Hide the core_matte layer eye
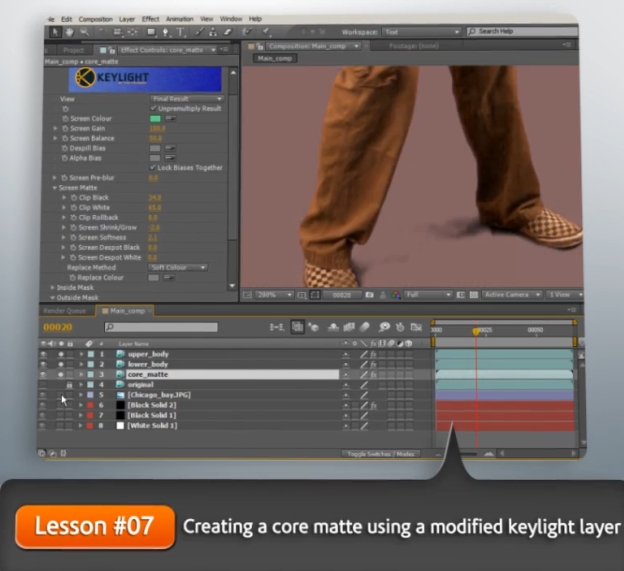The height and width of the screenshot is (571, 624). [x=43, y=374]
